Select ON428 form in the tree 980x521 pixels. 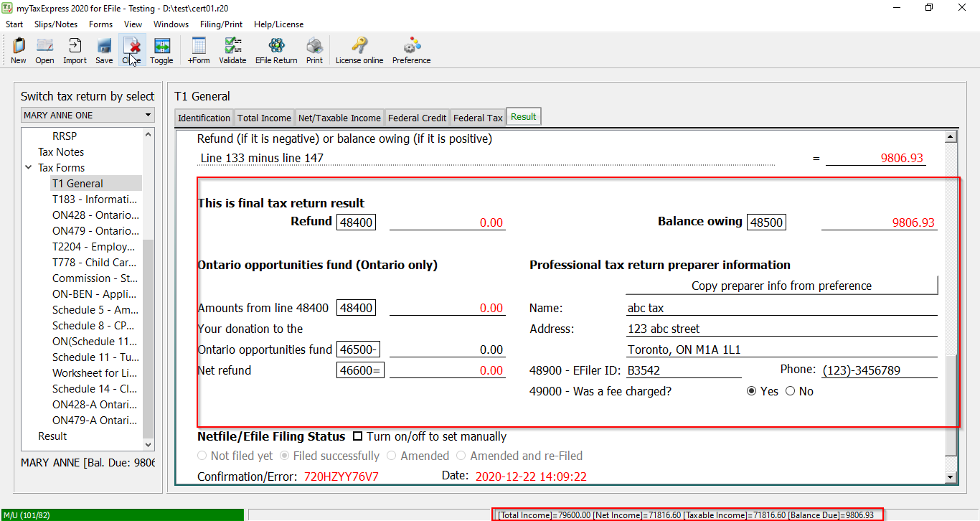click(95, 215)
